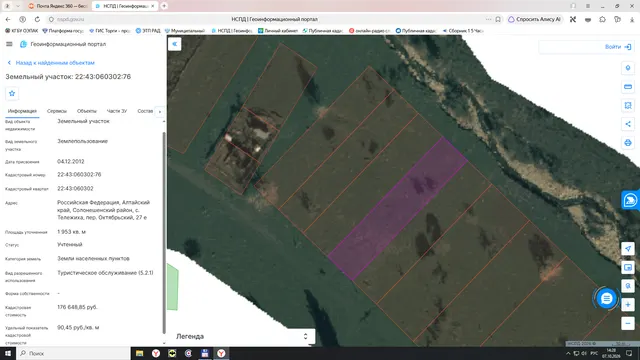Select the cadastral cost 176 648,85 руб.
This screenshot has width=640, height=360.
pos(77,307)
